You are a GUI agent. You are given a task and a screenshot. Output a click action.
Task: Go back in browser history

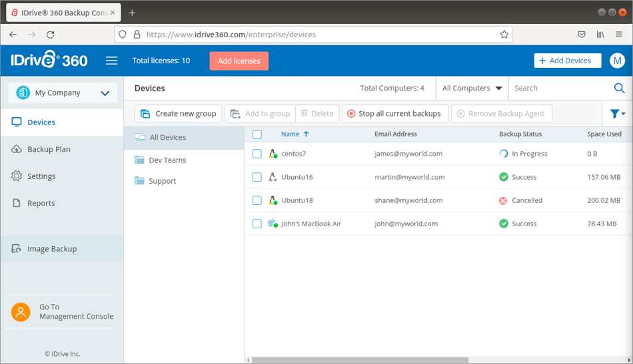coord(13,35)
